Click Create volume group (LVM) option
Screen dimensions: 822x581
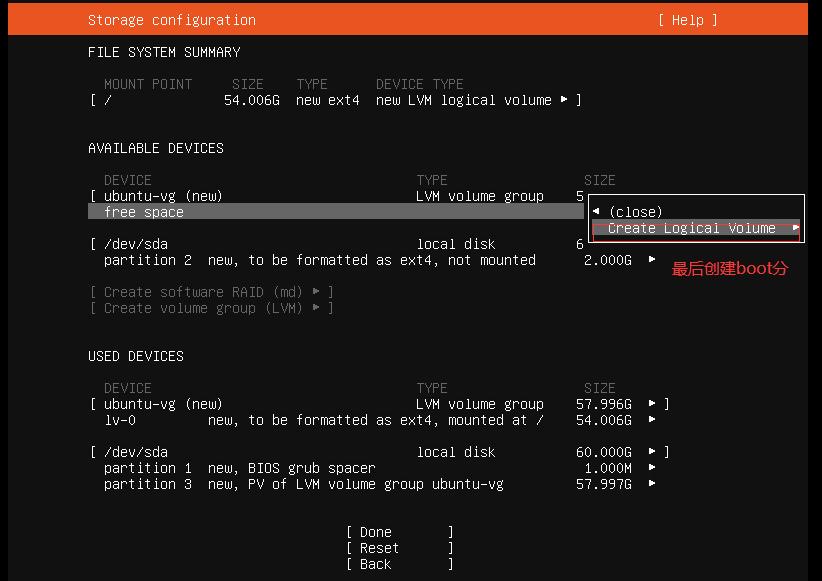click(211, 308)
